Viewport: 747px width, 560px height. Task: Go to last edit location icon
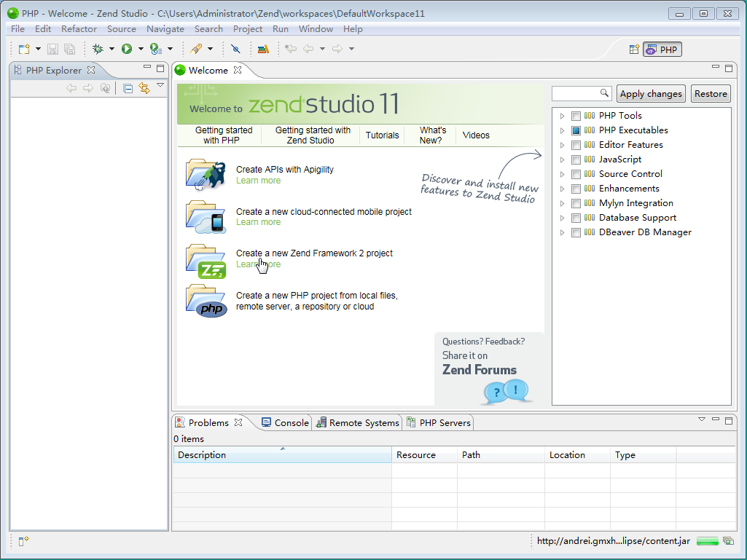coord(291,49)
